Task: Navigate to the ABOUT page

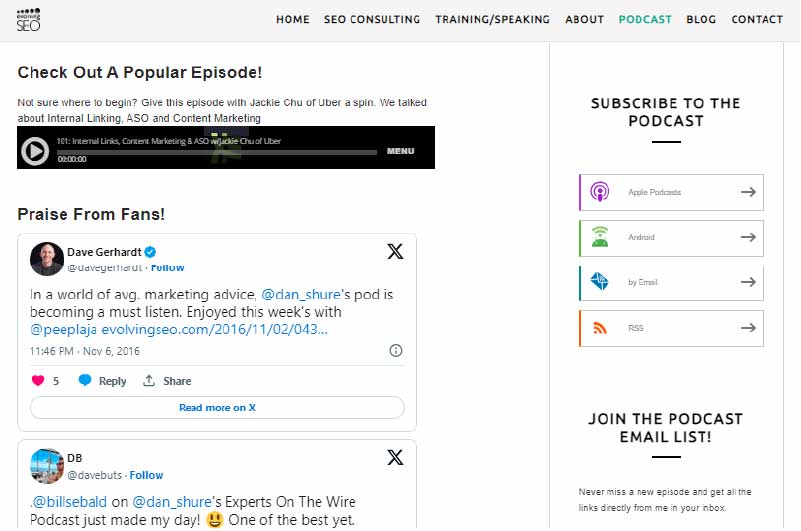Action: pos(584,19)
